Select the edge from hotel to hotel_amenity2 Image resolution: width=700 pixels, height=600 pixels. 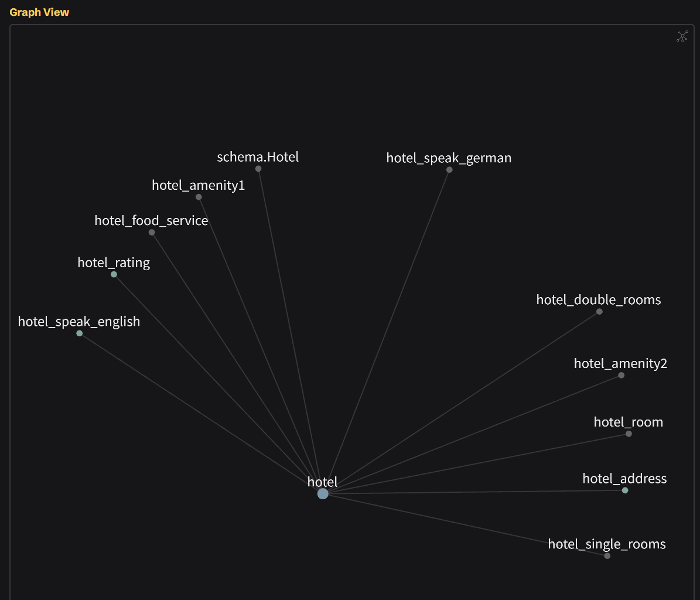[472, 435]
